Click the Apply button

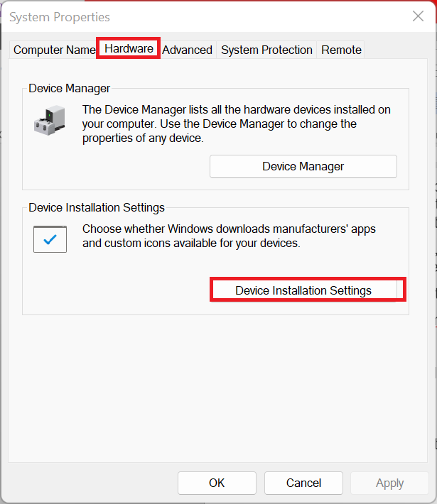(x=389, y=483)
